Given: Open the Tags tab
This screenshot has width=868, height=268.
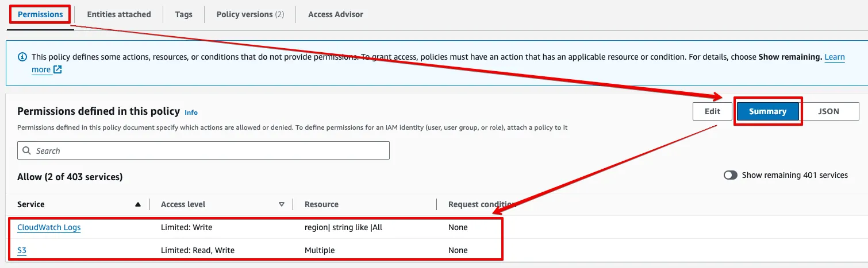Looking at the screenshot, I should [184, 14].
